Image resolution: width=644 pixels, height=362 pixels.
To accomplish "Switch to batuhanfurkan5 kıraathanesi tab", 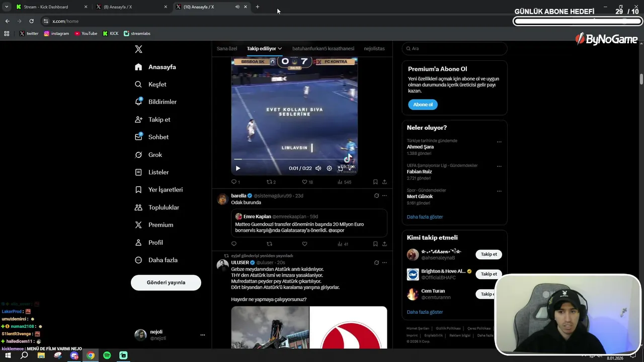I will 324,49.
